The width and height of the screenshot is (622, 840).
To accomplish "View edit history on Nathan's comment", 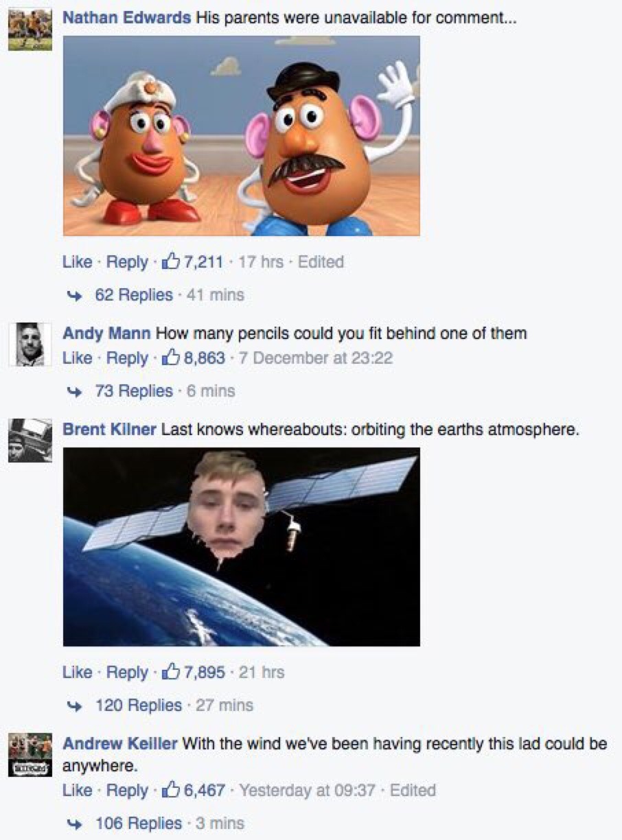I will (x=321, y=261).
